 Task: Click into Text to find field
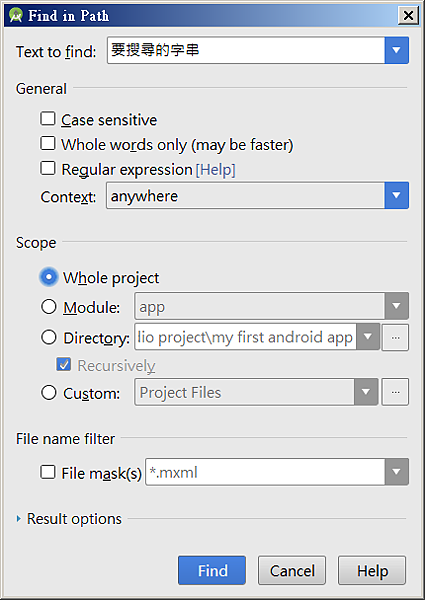246,50
